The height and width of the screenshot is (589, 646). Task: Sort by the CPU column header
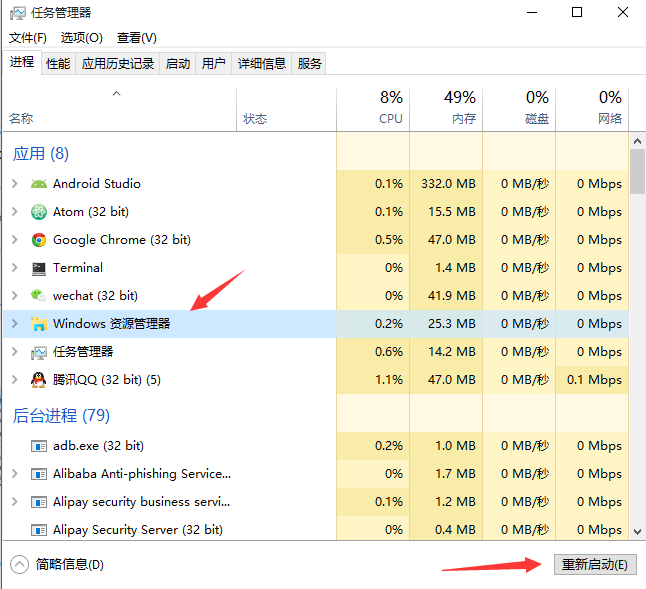click(373, 110)
